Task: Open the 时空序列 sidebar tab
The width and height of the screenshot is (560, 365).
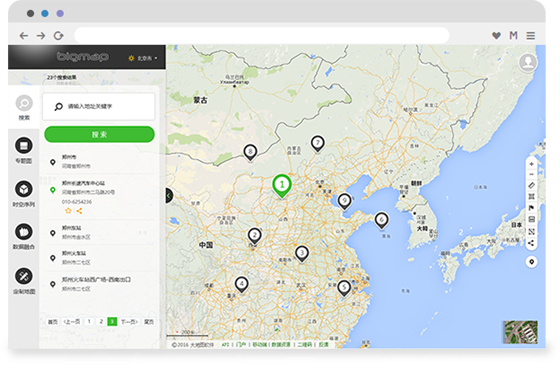Action: pyautogui.click(x=24, y=194)
